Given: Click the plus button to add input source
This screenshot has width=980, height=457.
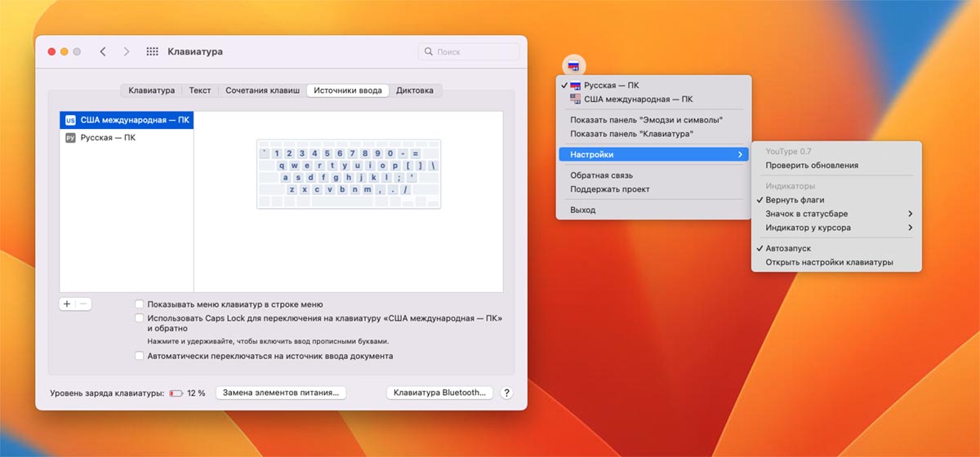Looking at the screenshot, I should (x=67, y=304).
